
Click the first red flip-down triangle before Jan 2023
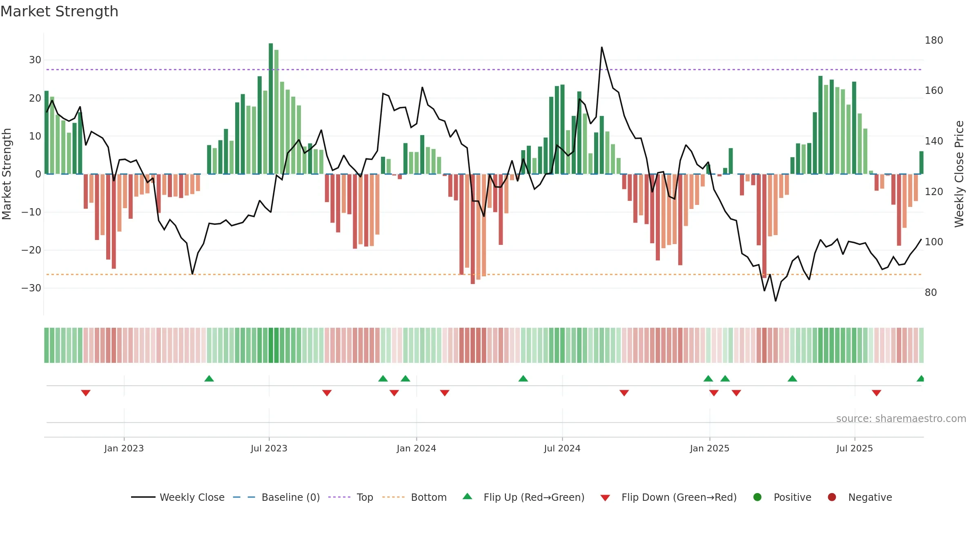coord(86,393)
